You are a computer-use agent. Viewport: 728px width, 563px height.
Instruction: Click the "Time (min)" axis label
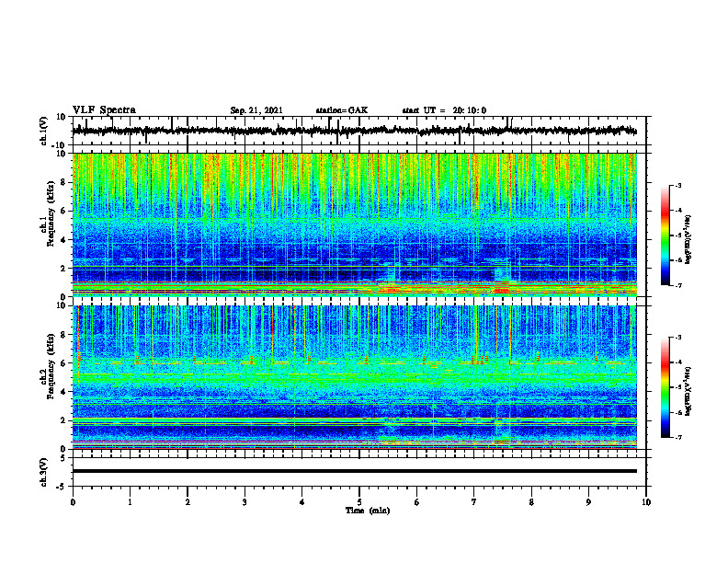(x=368, y=511)
